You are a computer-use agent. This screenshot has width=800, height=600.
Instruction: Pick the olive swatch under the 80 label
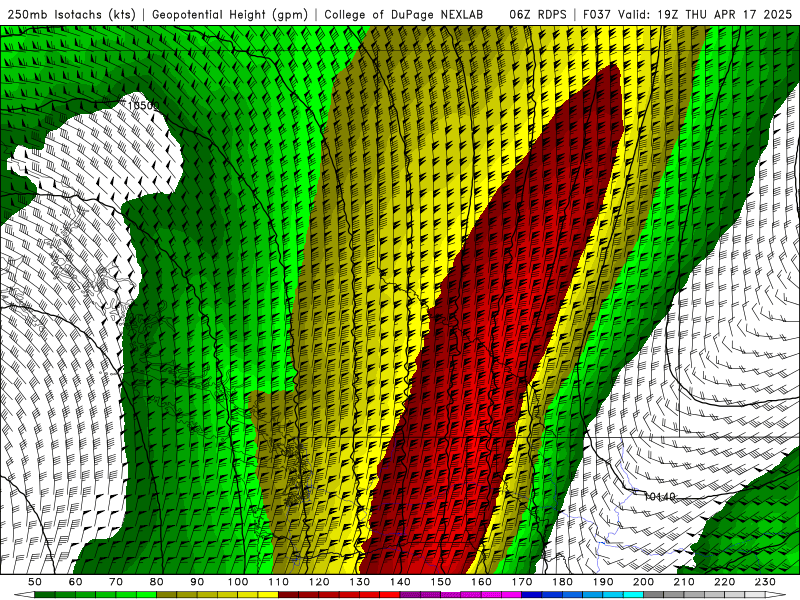(x=167, y=595)
